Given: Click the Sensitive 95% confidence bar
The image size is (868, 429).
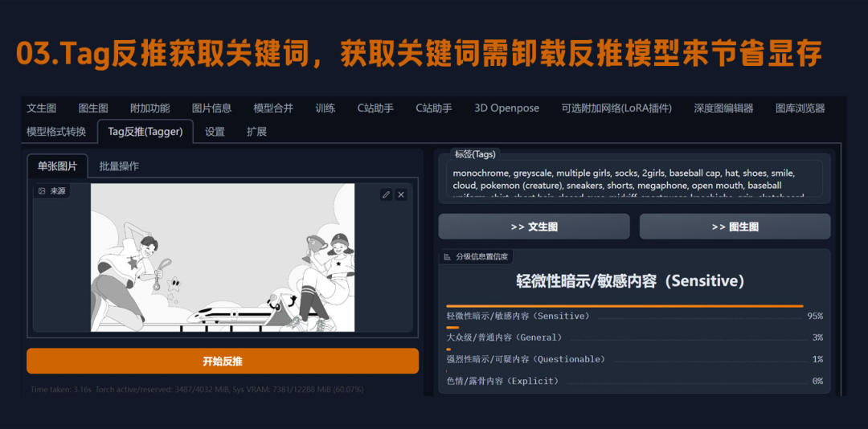Looking at the screenshot, I should (x=624, y=305).
